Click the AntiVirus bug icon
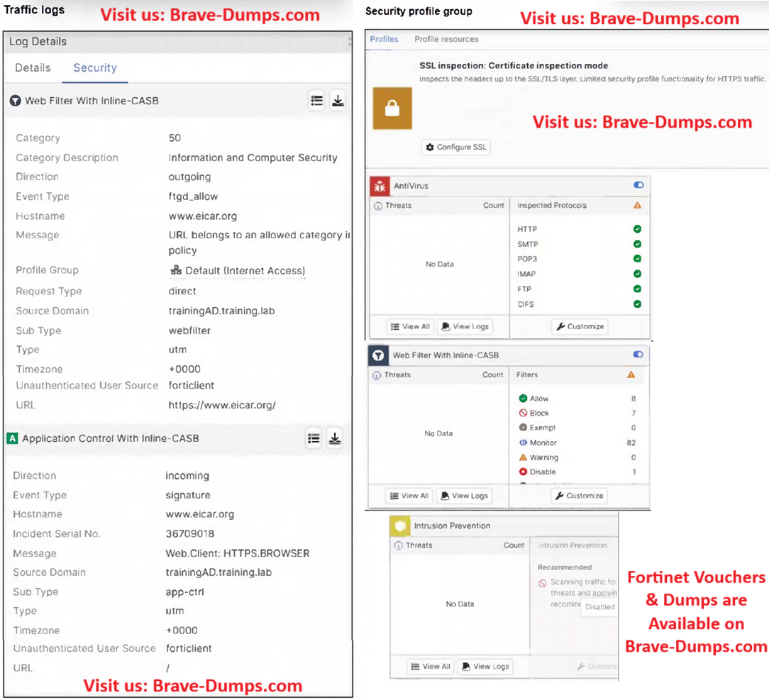 click(379, 187)
